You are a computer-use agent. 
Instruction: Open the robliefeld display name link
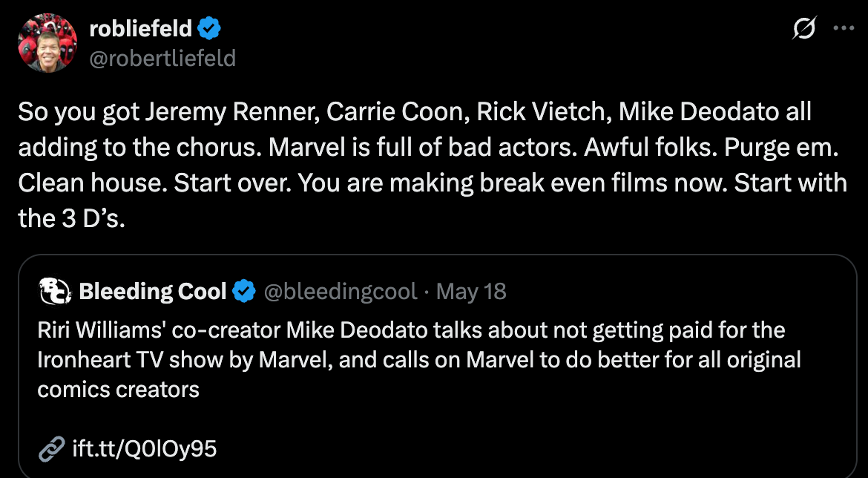[141, 29]
